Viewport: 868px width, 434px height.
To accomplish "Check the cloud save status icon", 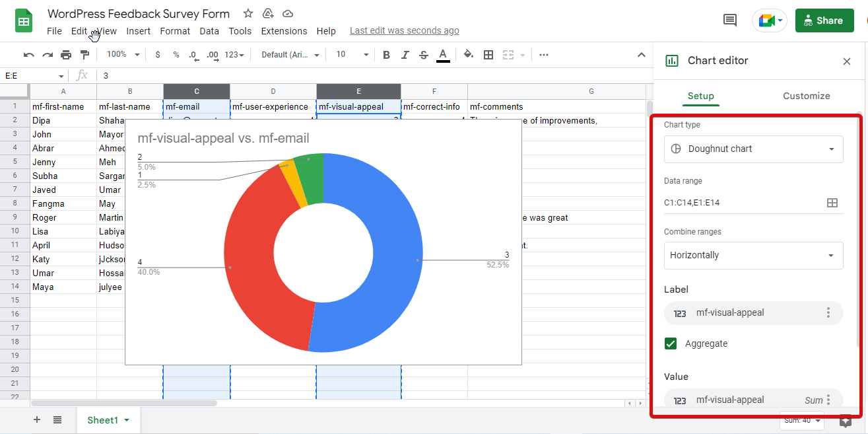I will click(x=288, y=13).
